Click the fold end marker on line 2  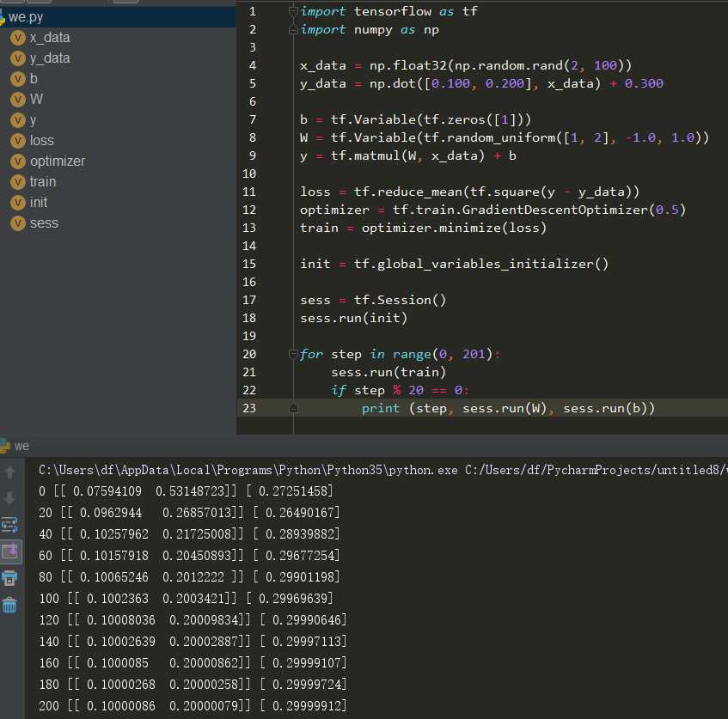coord(293,30)
